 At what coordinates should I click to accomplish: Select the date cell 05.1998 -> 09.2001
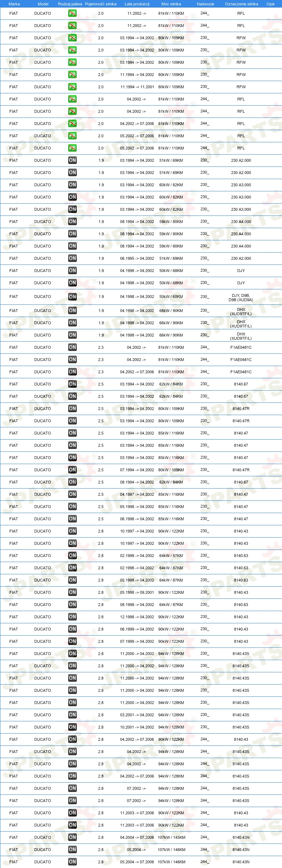click(x=137, y=592)
